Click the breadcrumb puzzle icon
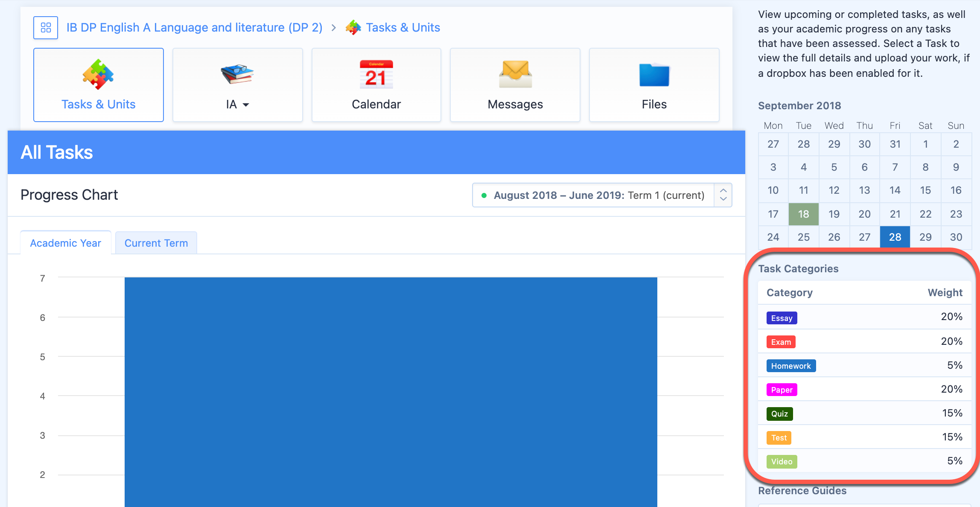 pyautogui.click(x=353, y=28)
